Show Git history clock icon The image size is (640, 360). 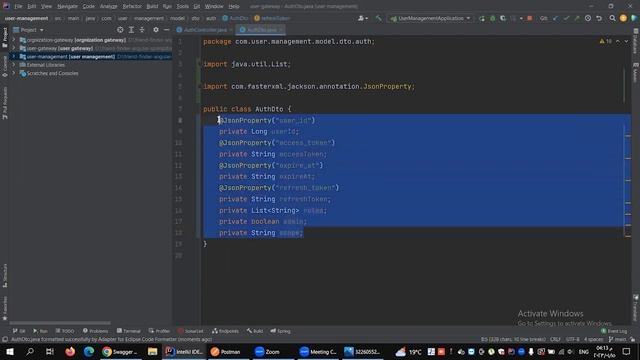point(588,18)
